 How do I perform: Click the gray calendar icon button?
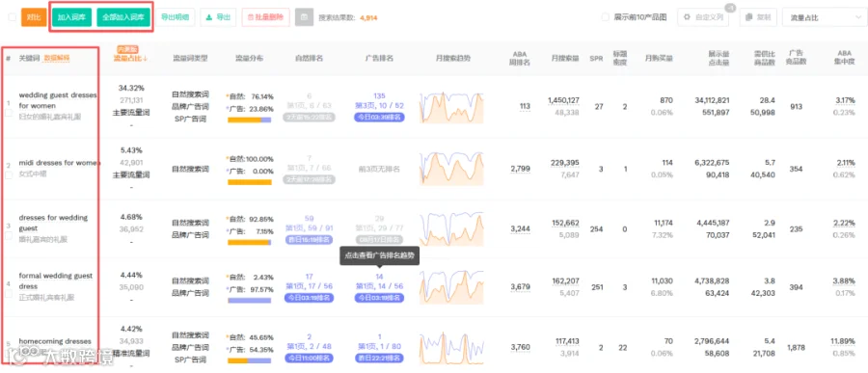tap(304, 17)
